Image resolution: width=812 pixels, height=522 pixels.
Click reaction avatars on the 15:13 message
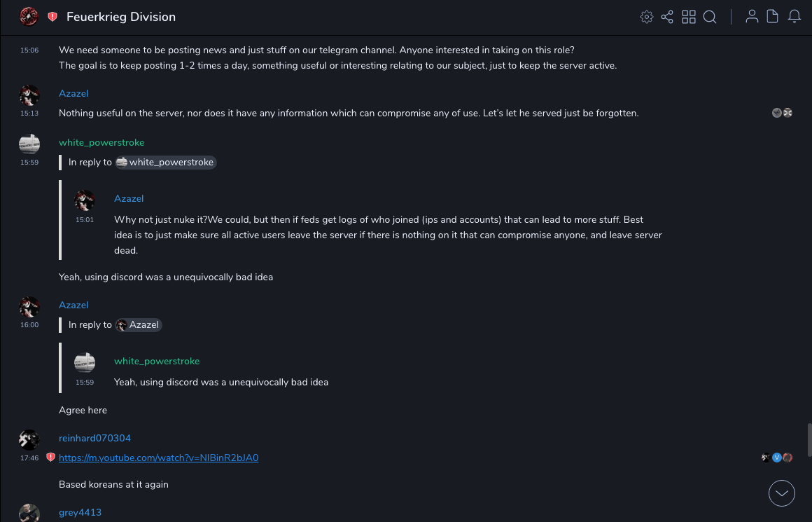click(782, 113)
